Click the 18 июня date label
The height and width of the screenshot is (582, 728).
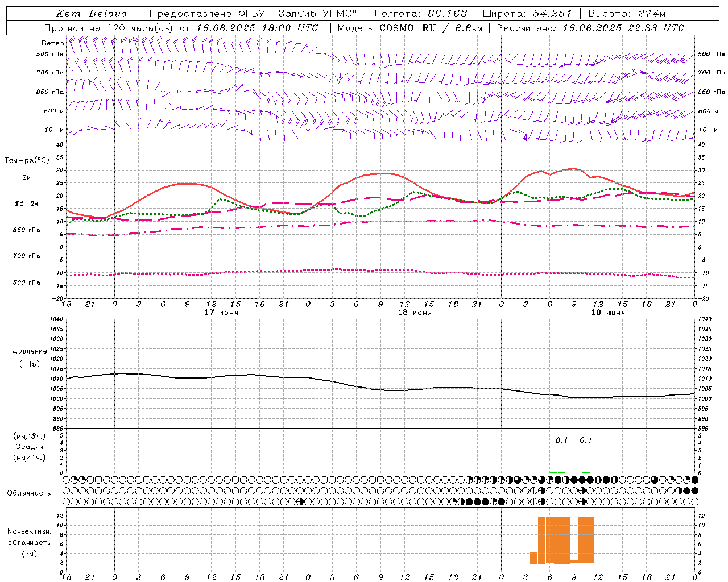tap(415, 313)
